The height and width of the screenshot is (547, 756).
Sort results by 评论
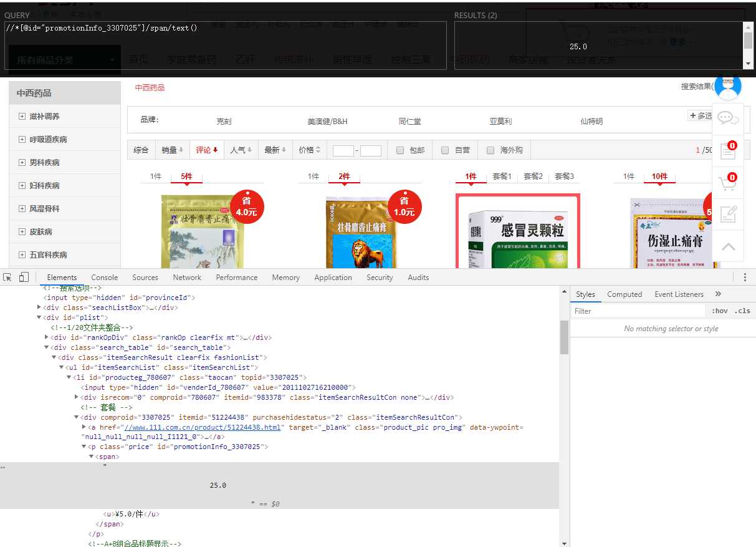tap(206, 150)
